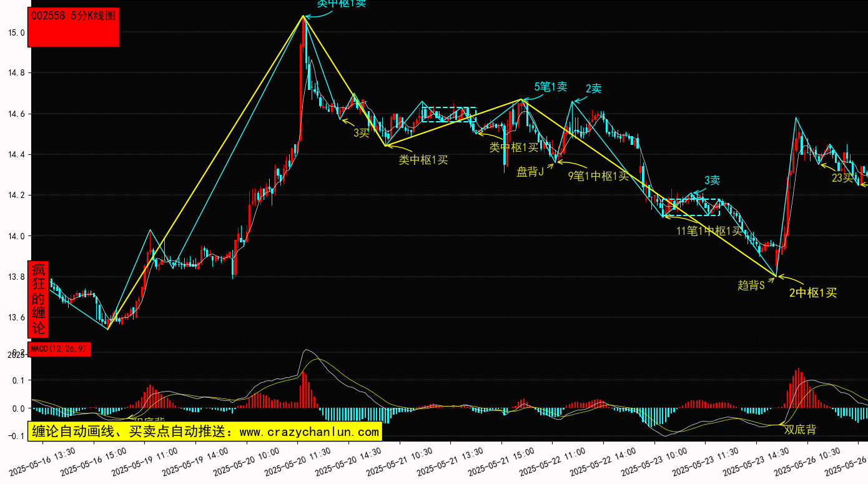Image resolution: width=868 pixels, height=484 pixels.
Task: Click the 2025-05-21 13:30 time label
Action: pos(450,461)
